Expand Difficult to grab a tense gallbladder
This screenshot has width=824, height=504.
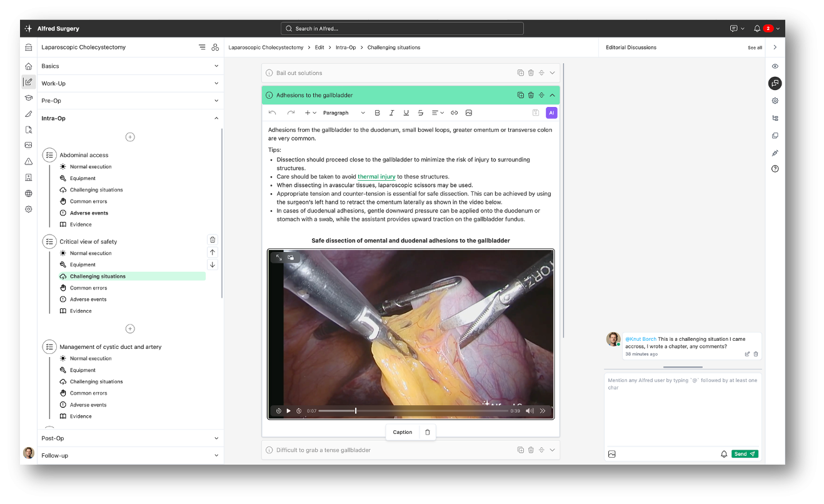(552, 450)
